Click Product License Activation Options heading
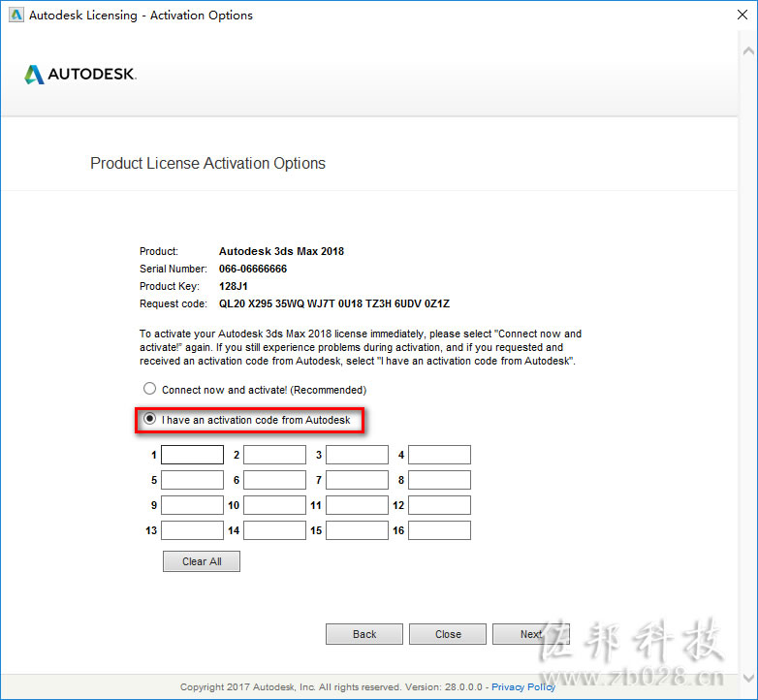 pyautogui.click(x=207, y=164)
